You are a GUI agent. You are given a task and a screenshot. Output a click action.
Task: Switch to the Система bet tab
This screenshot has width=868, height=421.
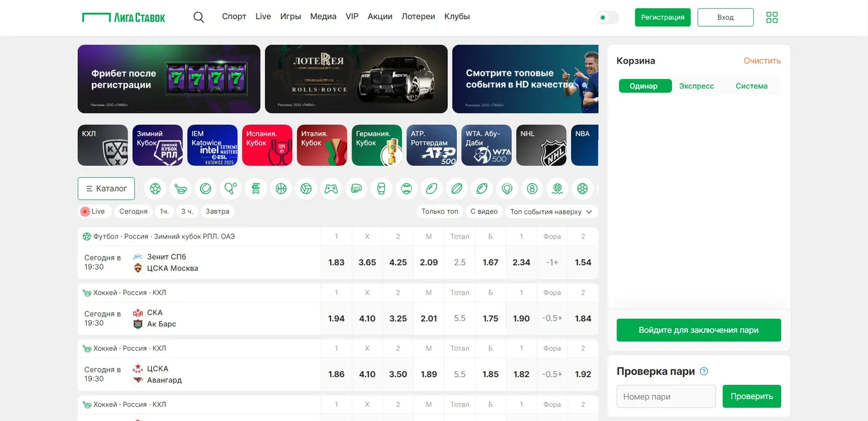[751, 86]
